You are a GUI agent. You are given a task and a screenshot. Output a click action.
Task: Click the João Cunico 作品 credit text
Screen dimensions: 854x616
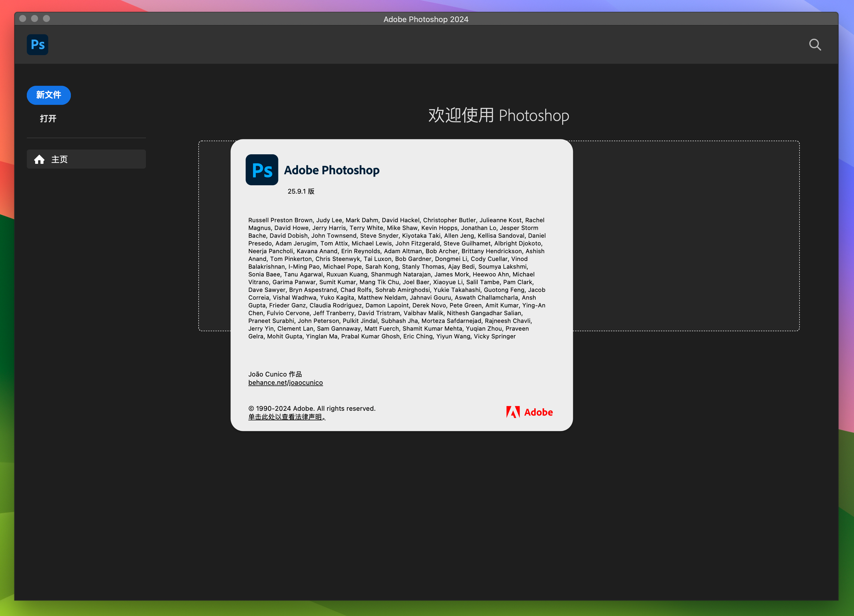[x=275, y=374]
